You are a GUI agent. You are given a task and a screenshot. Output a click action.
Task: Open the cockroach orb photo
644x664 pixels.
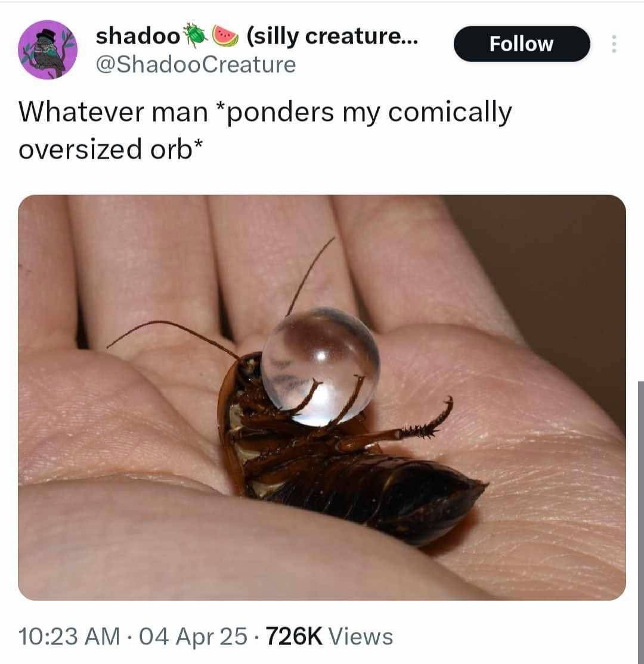[x=322, y=397]
